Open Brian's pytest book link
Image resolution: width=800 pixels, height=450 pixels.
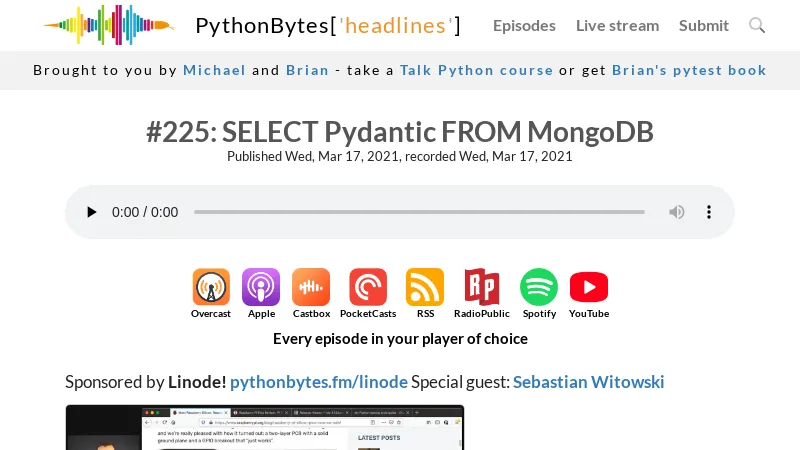pos(689,70)
